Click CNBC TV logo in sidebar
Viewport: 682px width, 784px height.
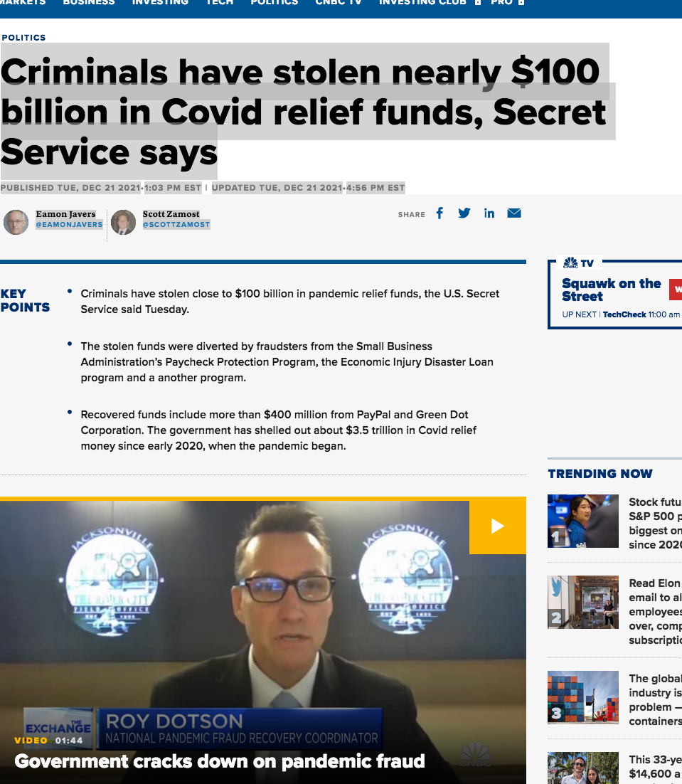pyautogui.click(x=578, y=263)
